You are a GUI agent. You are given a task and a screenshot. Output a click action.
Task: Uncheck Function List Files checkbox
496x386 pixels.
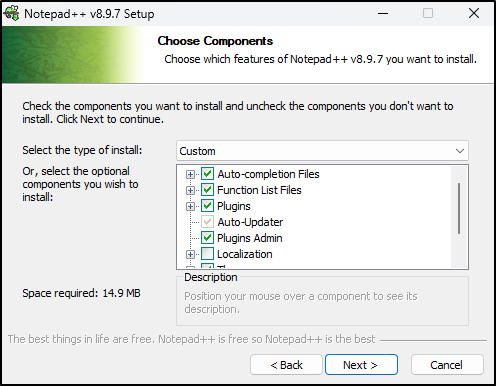click(x=207, y=190)
